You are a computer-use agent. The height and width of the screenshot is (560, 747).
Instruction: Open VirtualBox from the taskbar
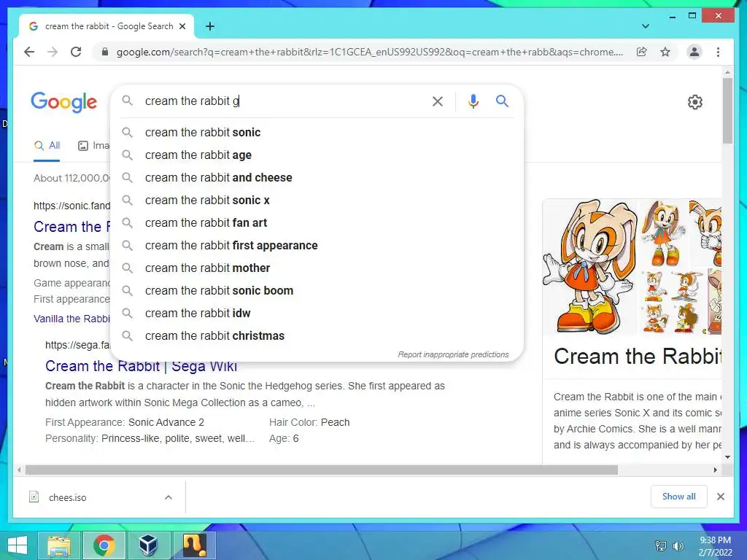click(148, 545)
